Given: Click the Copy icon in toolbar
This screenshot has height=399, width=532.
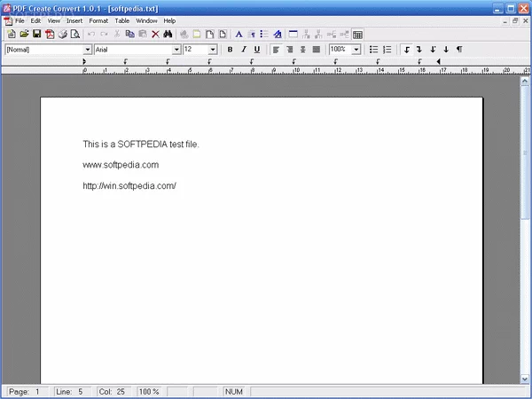Looking at the screenshot, I should [129, 34].
